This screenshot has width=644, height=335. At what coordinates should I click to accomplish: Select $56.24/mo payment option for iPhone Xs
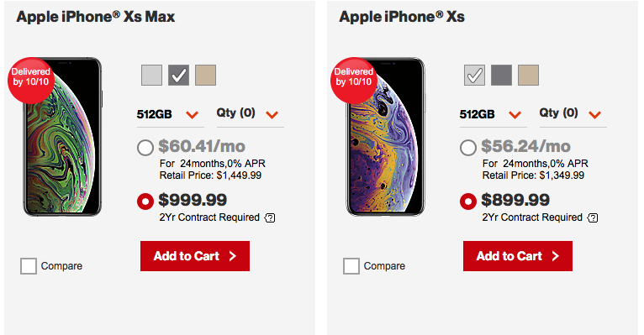click(468, 148)
